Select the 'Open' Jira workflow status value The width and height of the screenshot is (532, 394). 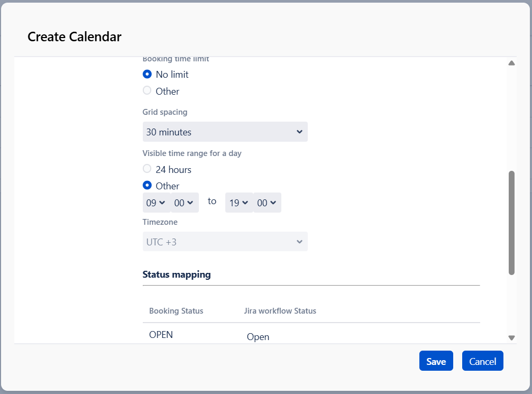pos(258,337)
